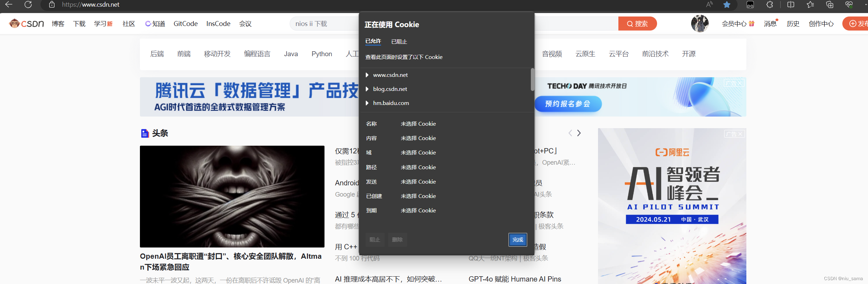The width and height of the screenshot is (868, 284).
Task: Click the 头条 document icon
Action: coord(144,133)
